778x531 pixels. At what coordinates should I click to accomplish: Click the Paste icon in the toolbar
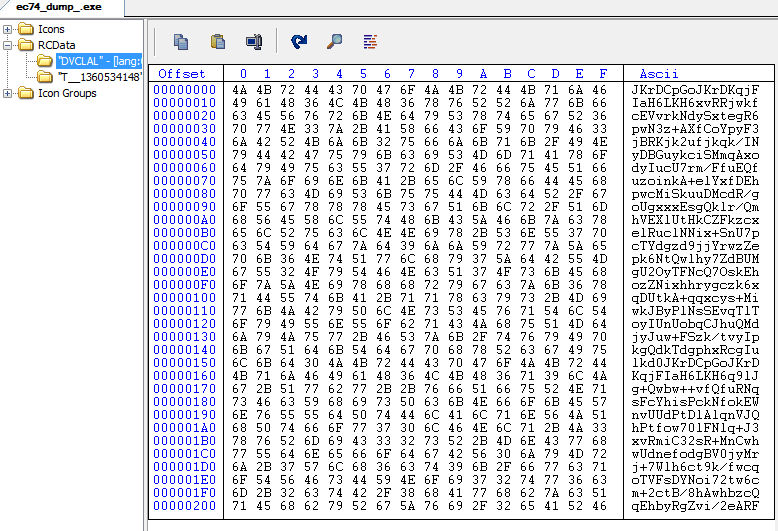(x=217, y=41)
